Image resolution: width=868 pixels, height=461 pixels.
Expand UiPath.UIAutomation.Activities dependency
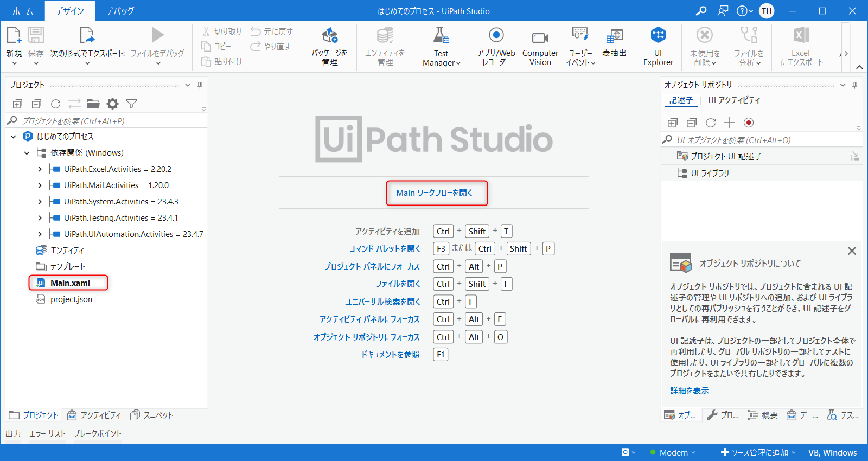click(x=40, y=234)
